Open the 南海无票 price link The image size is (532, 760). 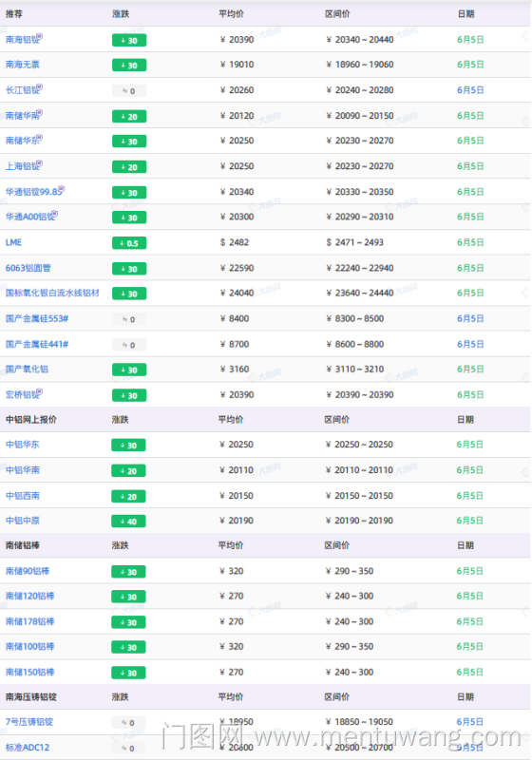22,65
